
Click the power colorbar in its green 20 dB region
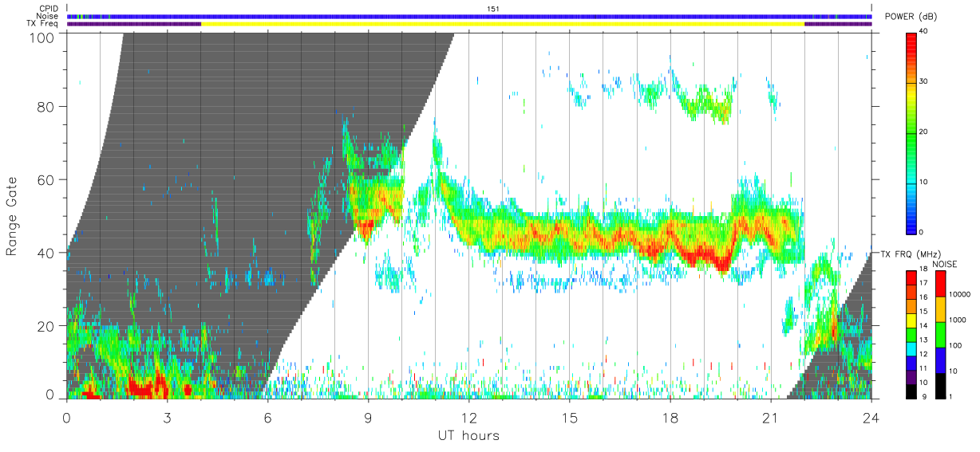[911, 132]
